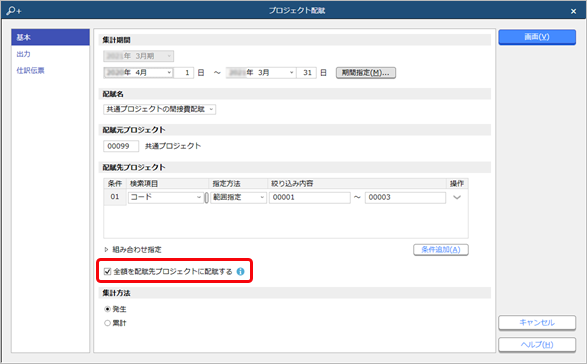
Task: Click the range start field 00001
Action: click(x=310, y=197)
